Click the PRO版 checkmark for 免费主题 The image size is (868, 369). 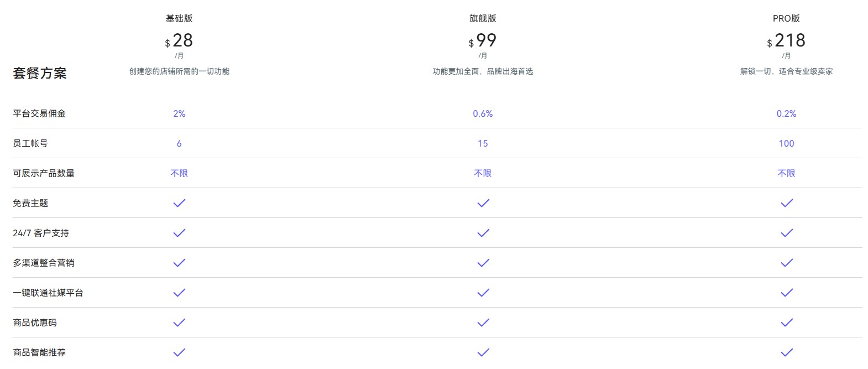(x=787, y=203)
